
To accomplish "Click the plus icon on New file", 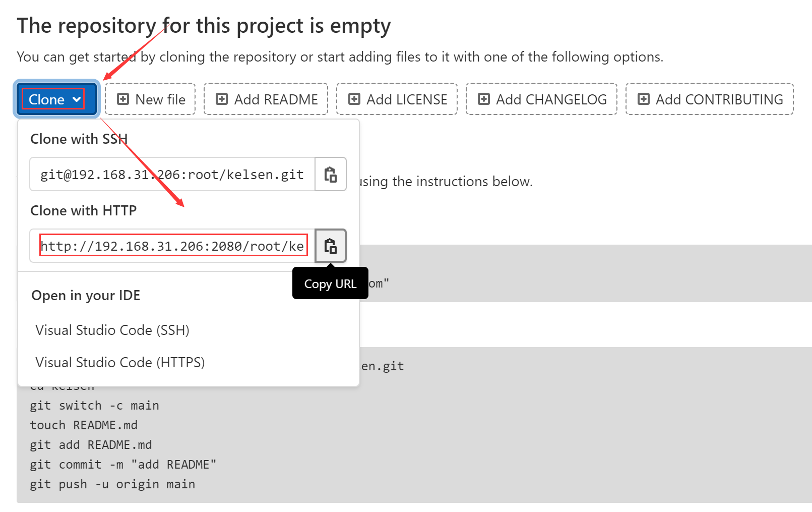I will [x=123, y=99].
